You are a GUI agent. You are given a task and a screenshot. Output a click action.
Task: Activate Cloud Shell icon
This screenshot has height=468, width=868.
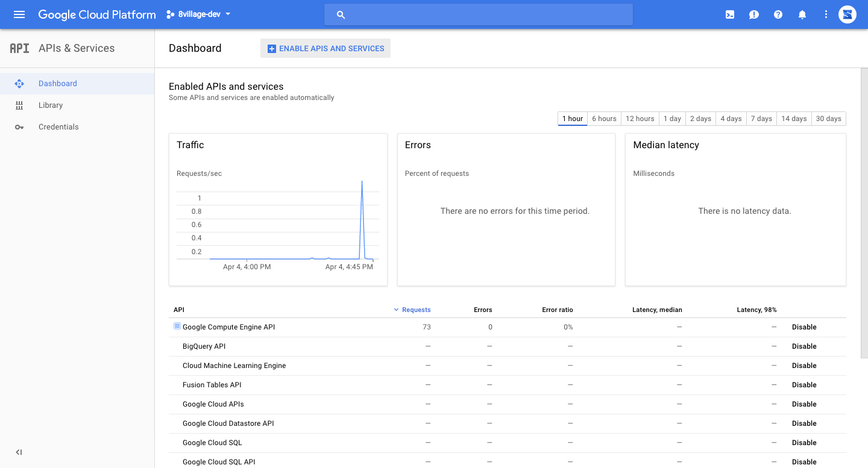coord(730,14)
